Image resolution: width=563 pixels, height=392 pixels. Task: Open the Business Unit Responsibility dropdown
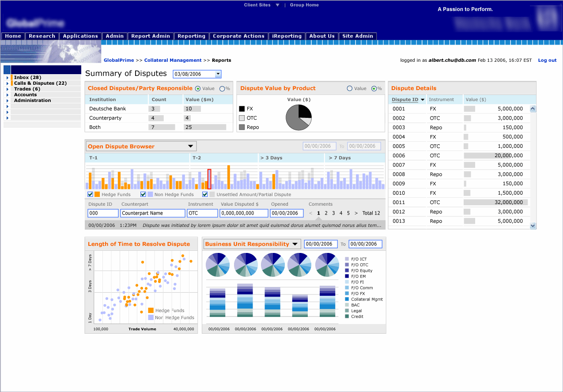(x=252, y=244)
